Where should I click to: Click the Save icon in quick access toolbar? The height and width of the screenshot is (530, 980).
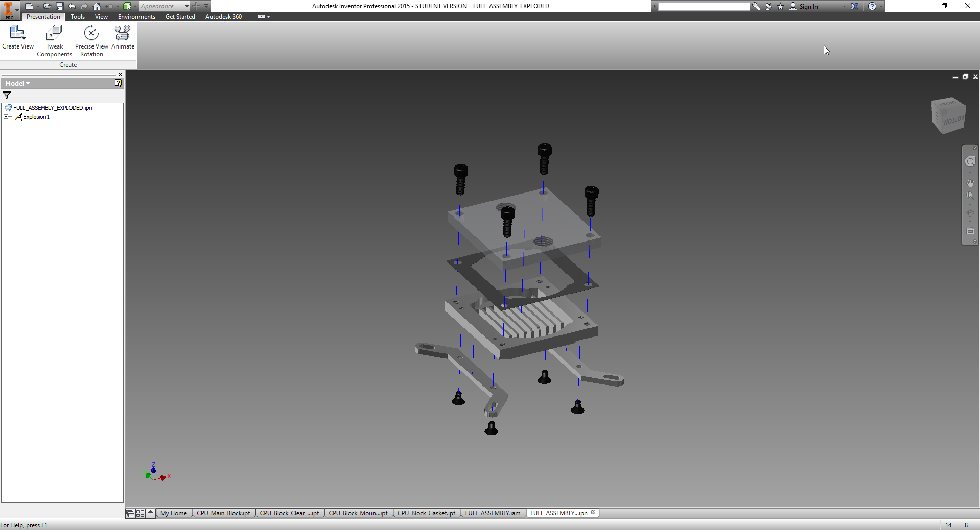60,6
